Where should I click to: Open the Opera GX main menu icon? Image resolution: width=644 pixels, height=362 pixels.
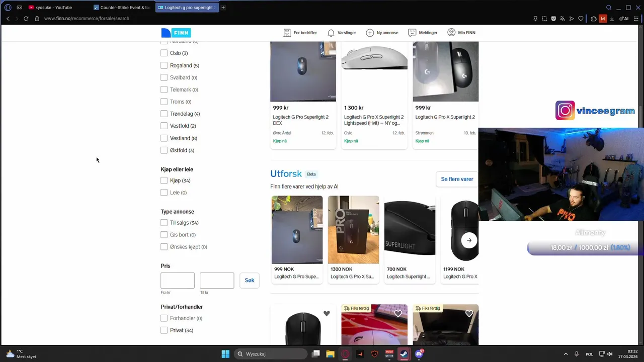point(8,8)
